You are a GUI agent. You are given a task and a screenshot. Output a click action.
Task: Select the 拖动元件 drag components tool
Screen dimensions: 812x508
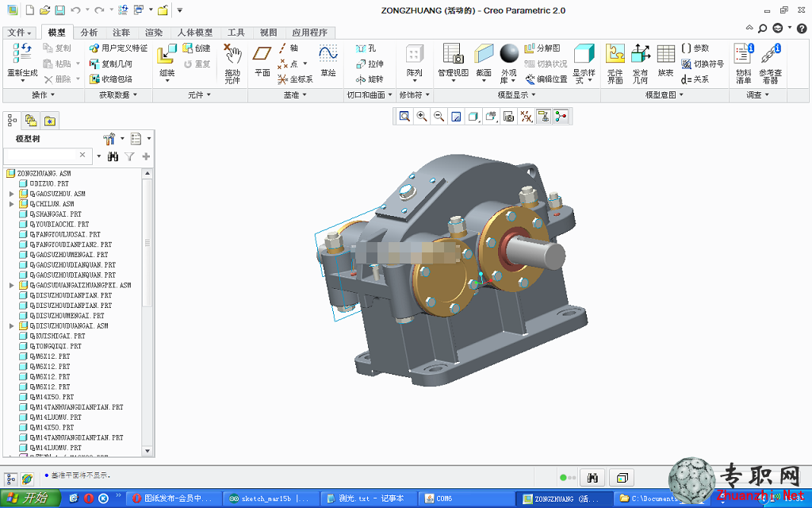(232, 63)
